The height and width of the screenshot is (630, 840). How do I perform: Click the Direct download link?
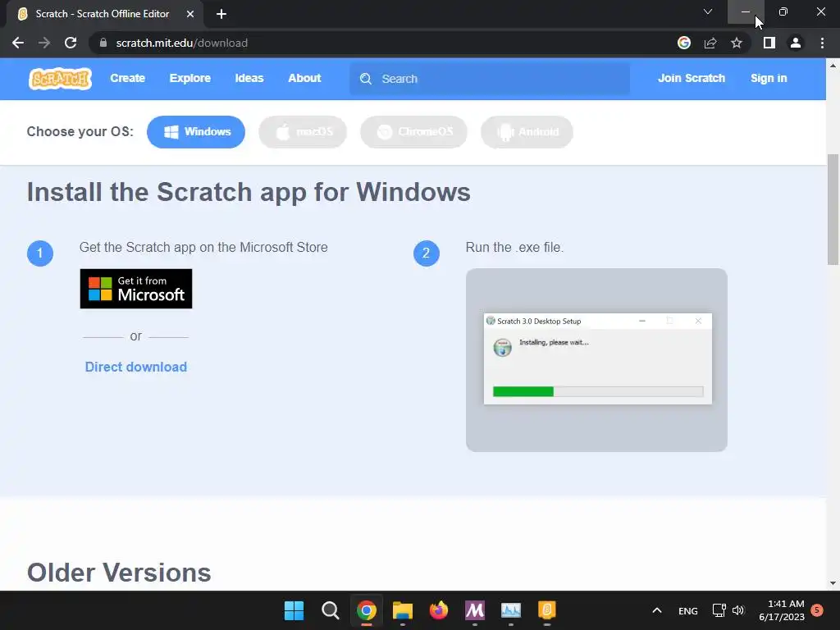click(136, 367)
